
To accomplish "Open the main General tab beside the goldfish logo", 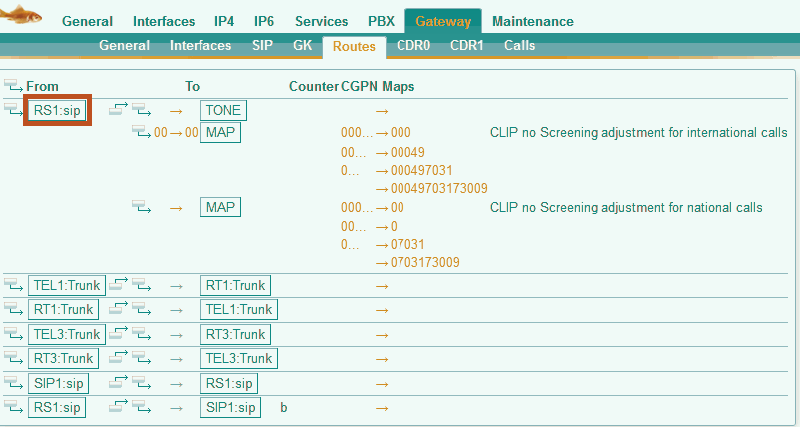I will (x=87, y=21).
